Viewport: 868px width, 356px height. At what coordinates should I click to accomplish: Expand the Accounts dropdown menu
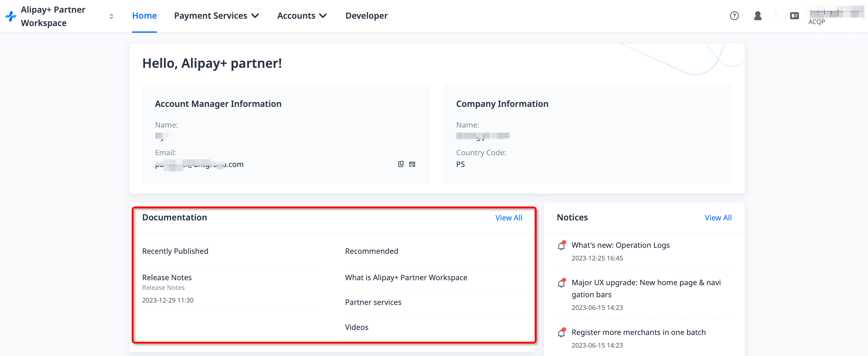click(x=301, y=16)
